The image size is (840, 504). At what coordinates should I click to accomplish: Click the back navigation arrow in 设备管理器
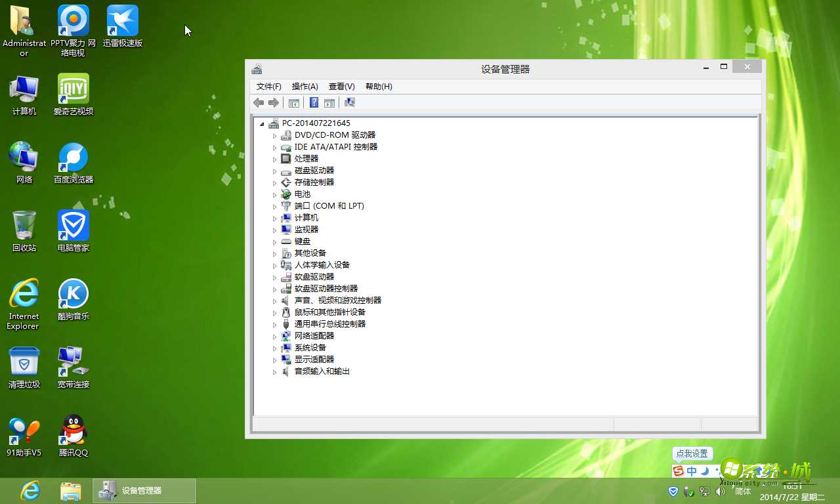coord(258,102)
